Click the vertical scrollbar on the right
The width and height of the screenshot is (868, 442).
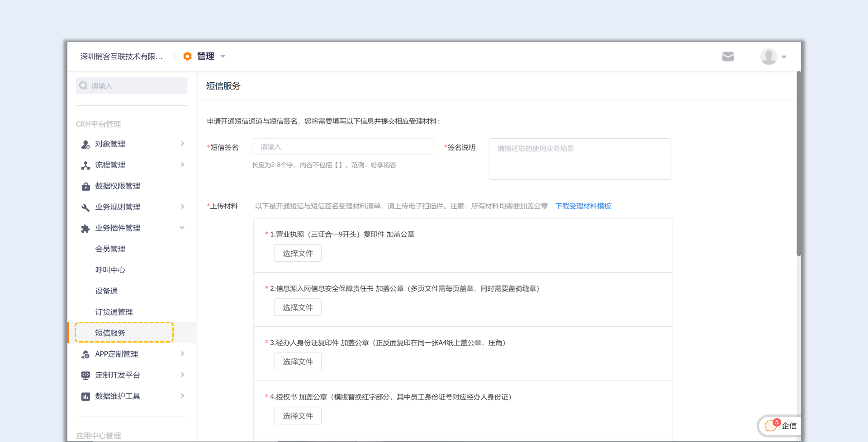(799, 164)
